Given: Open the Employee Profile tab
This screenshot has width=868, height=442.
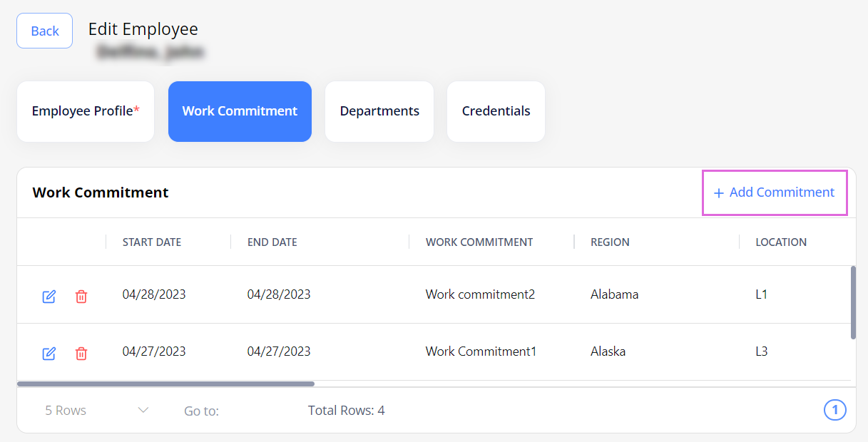Looking at the screenshot, I should [86, 111].
